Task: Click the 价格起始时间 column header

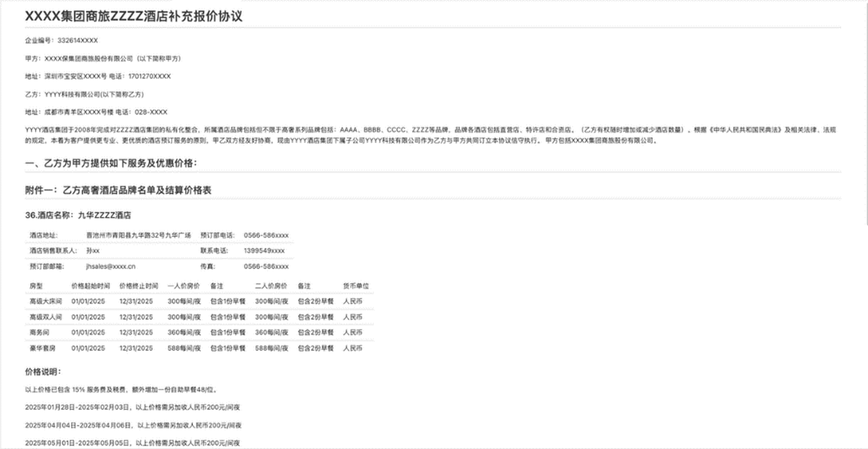Action: (91, 286)
